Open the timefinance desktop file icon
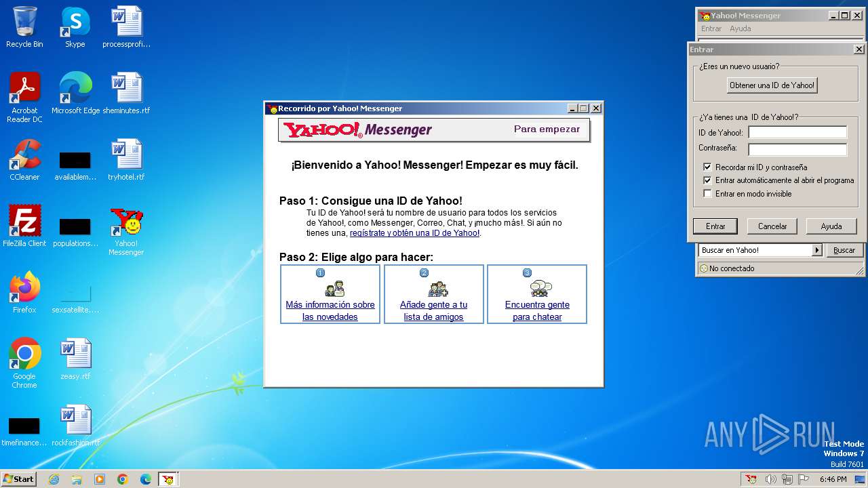This screenshot has width=868, height=488. coord(24,432)
